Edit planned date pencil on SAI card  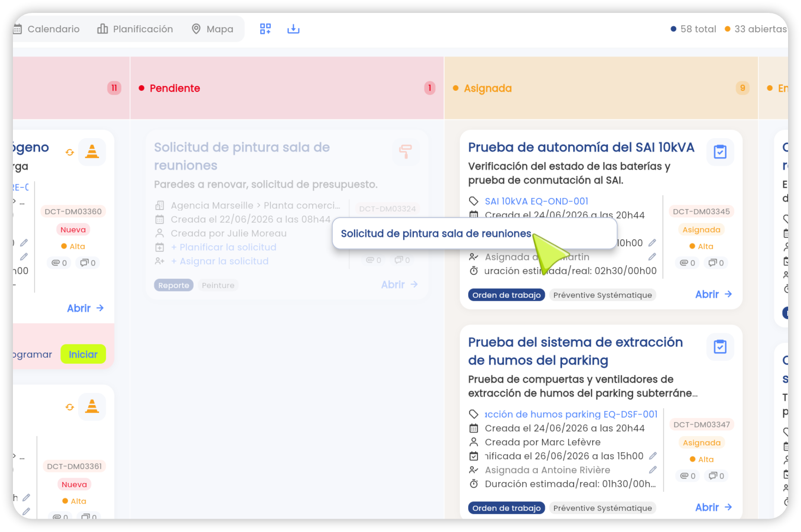pyautogui.click(x=652, y=243)
